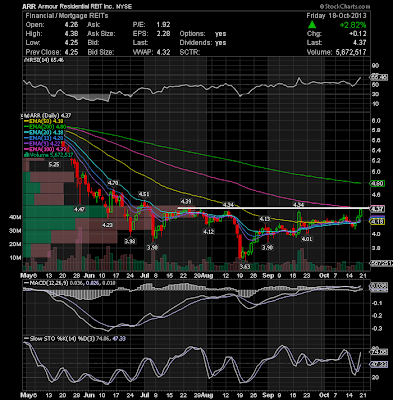Click the +2.82% percent change

point(353,25)
